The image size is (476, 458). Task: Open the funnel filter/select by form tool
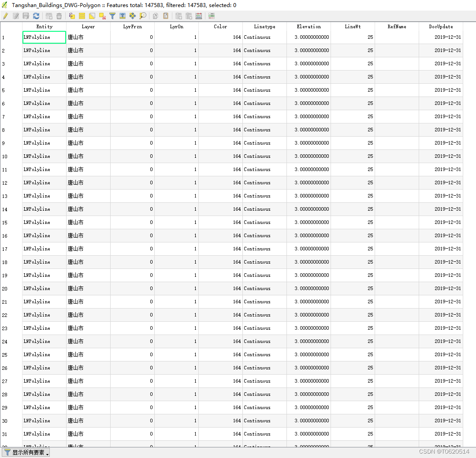112,16
